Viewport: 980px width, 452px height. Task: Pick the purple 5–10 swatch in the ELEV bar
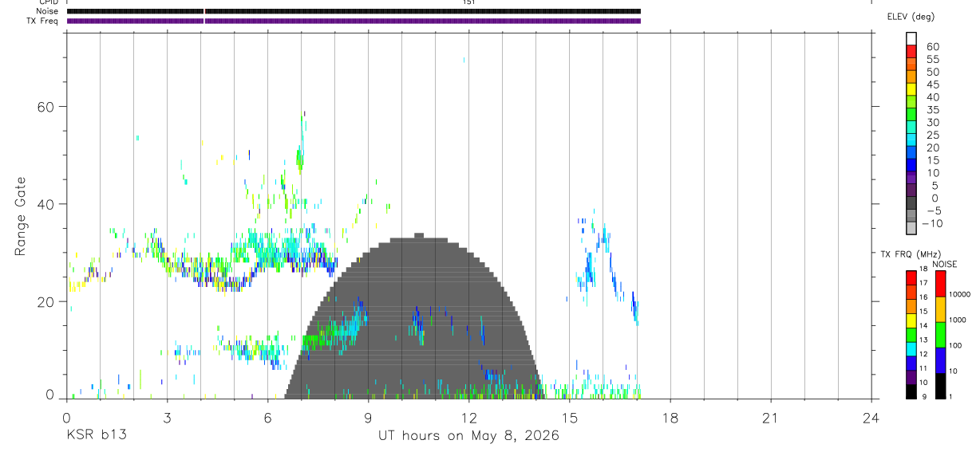(911, 178)
